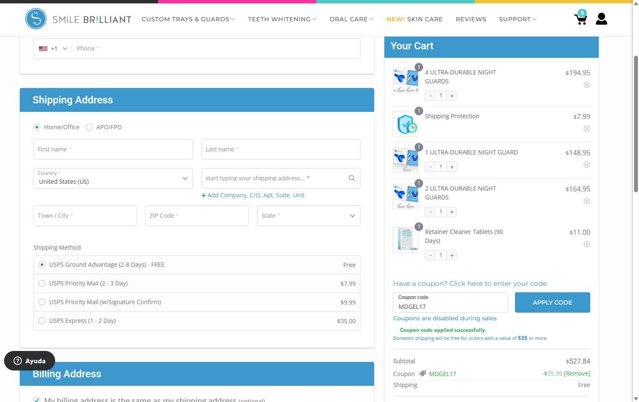Open the user account icon

pos(602,19)
